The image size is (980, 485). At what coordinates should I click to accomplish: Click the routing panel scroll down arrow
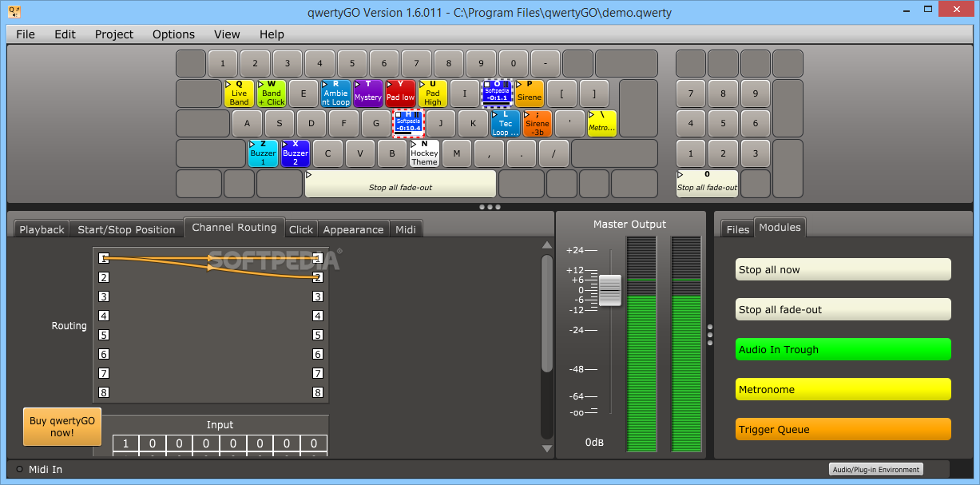[x=546, y=450]
